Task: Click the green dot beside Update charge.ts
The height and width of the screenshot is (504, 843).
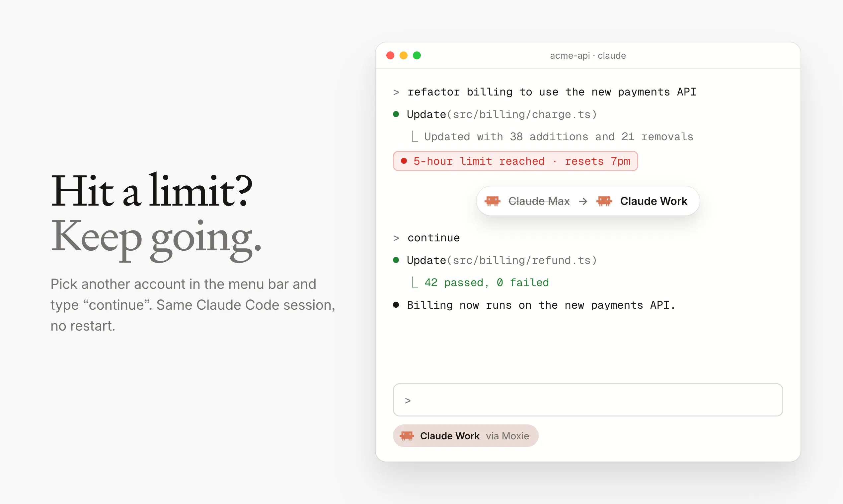Action: (396, 114)
